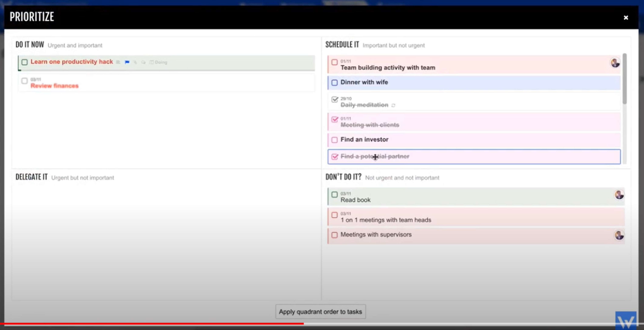The image size is (644, 330).
Task: Close the Prioritize dialog
Action: [626, 17]
